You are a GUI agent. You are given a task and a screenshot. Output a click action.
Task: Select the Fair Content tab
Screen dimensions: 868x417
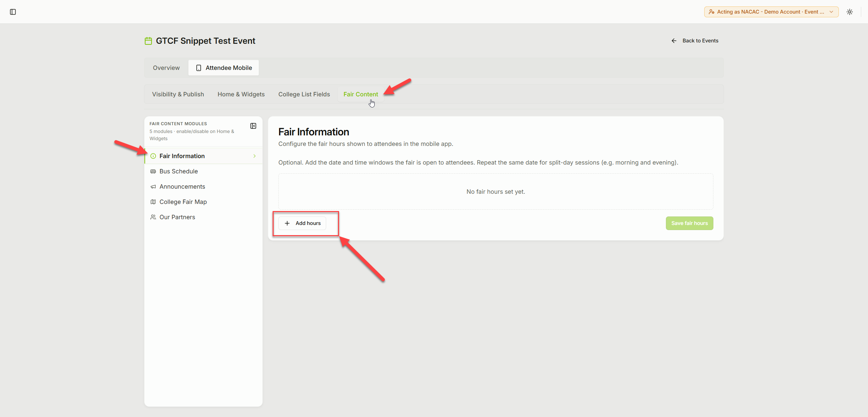tap(360, 94)
